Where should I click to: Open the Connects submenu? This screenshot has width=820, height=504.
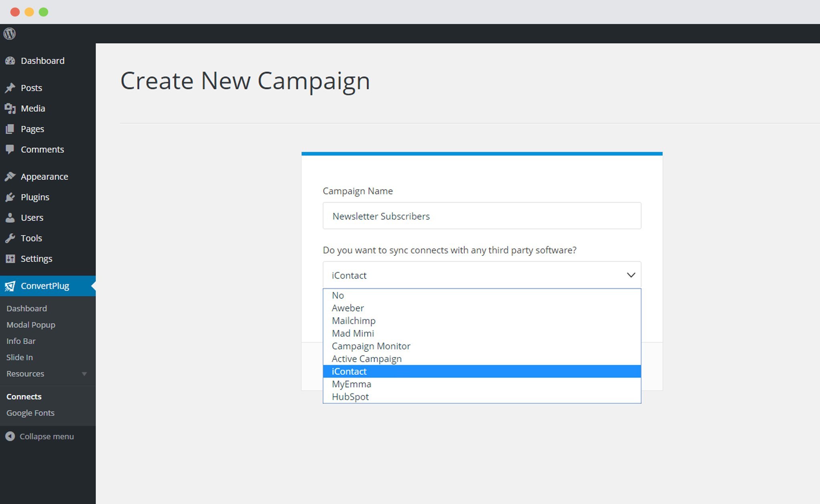24,396
